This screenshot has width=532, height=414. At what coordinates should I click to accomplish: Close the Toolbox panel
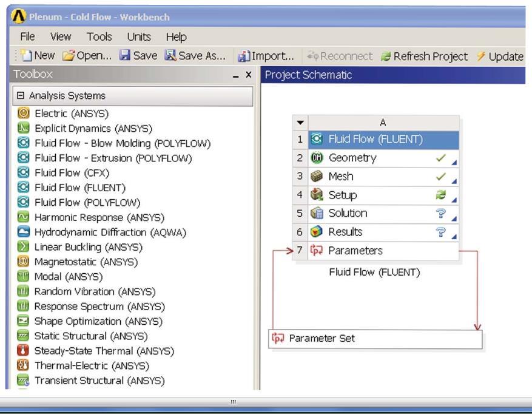click(x=249, y=75)
